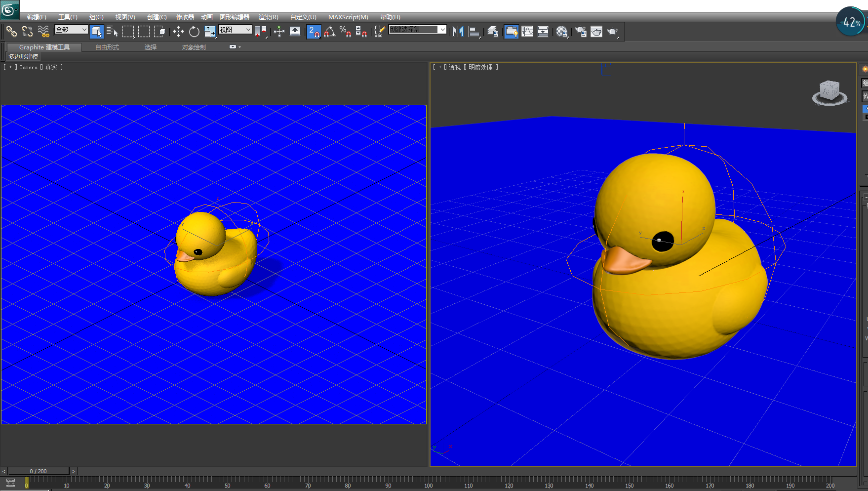This screenshot has height=491, width=868.
Task: Open the 明暗处理 shading menu
Action: coord(480,67)
